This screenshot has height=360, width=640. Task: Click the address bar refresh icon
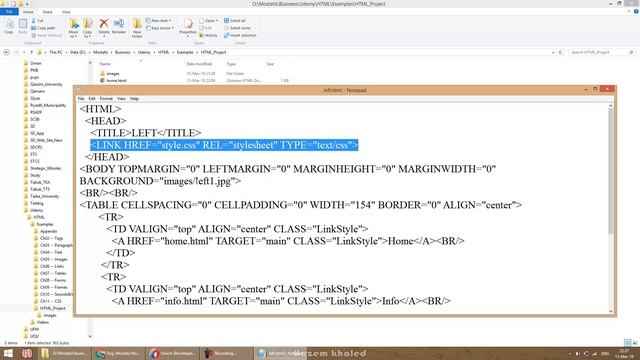[560, 52]
